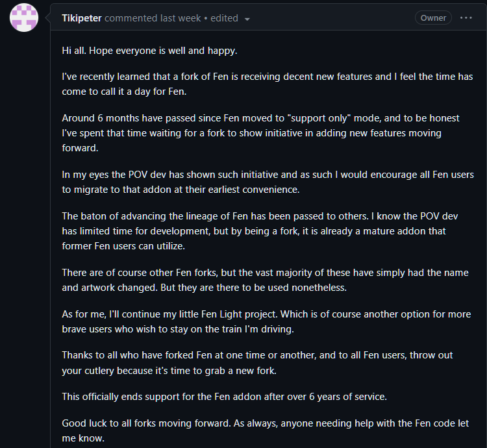The height and width of the screenshot is (448, 487).
Task: Click Tikipeter's pixelated avatar image
Action: (x=24, y=18)
